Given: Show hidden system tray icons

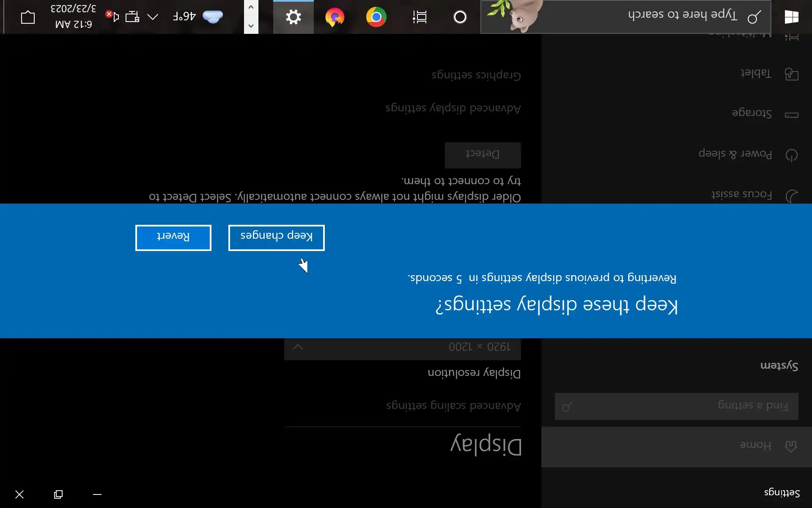Looking at the screenshot, I should [x=153, y=17].
